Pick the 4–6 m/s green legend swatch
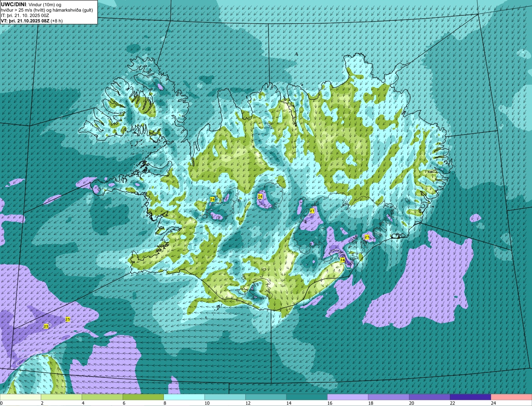 (x=103, y=397)
